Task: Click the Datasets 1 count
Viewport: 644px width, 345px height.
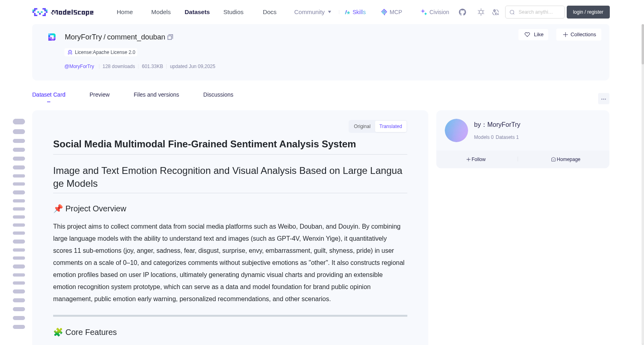Action: click(507, 137)
